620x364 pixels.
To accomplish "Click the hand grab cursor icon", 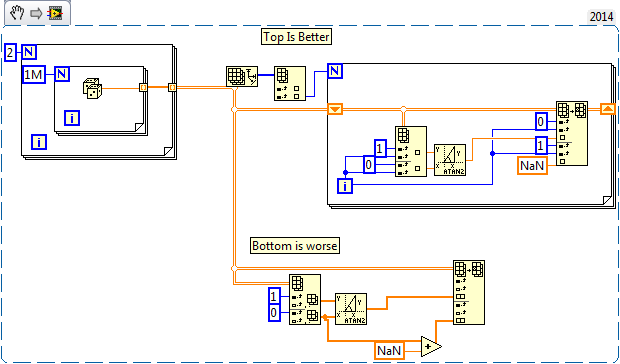I will tap(17, 13).
